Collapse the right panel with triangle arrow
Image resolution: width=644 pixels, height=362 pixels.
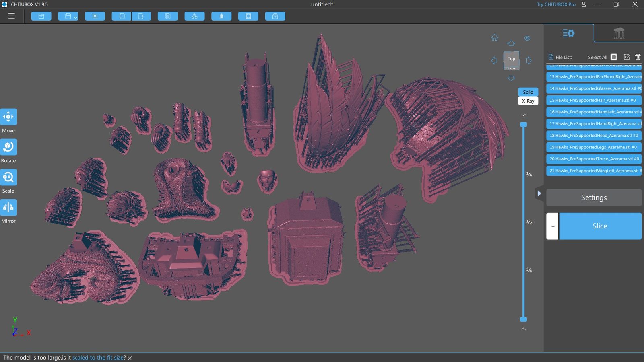539,193
